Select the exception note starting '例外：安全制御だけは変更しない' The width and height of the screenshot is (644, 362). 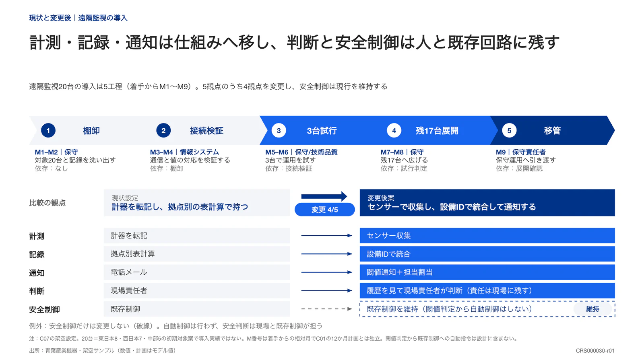pos(176,326)
